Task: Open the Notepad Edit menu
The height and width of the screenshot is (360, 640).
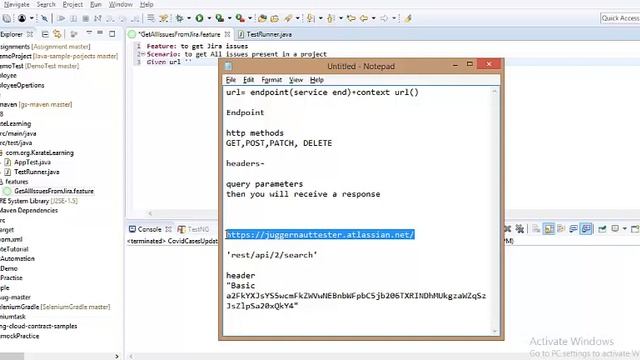Action: (248, 80)
